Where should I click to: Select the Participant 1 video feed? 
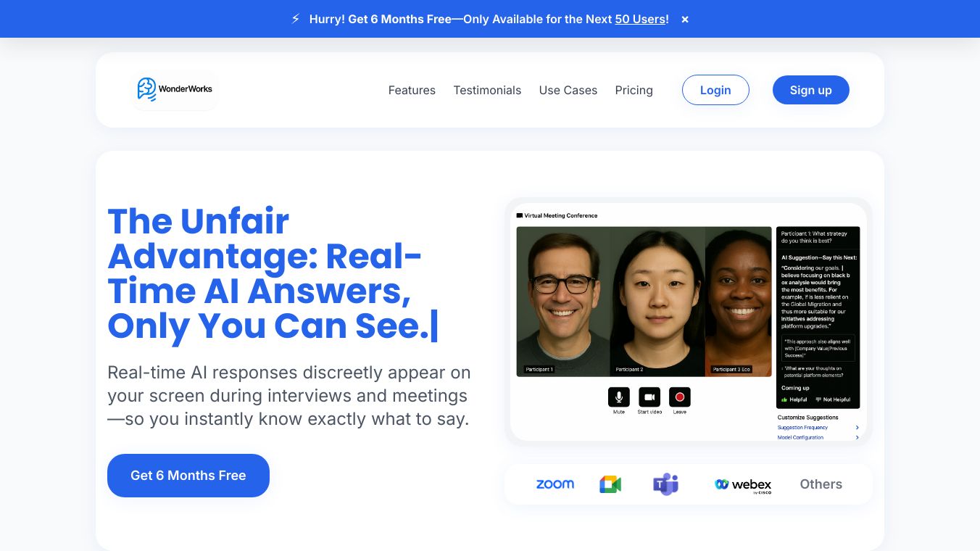(x=563, y=302)
